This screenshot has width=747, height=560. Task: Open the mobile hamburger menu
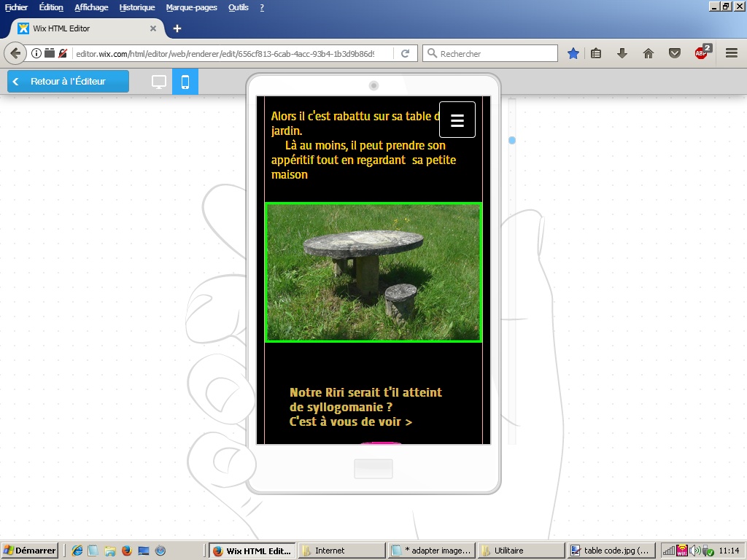point(457,120)
